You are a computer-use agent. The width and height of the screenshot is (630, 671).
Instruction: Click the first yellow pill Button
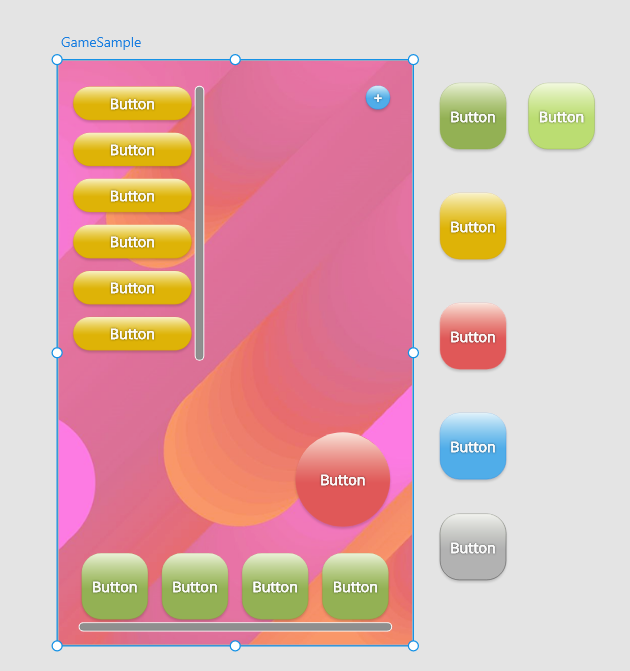(132, 104)
